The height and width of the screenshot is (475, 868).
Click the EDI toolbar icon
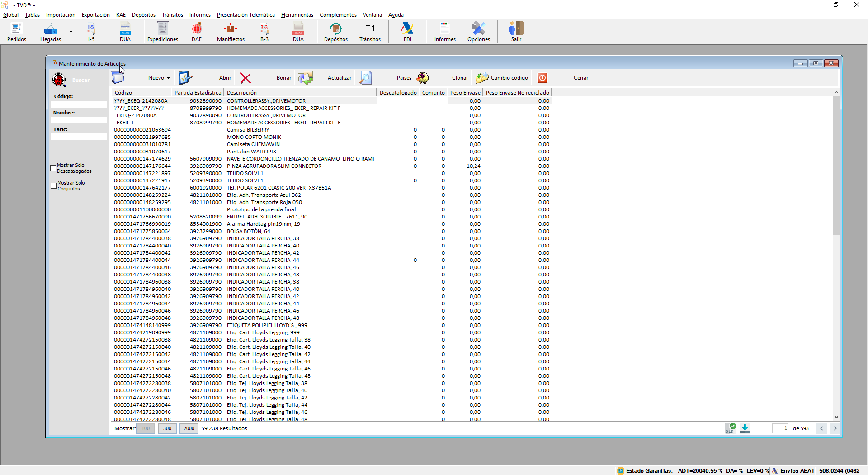(x=407, y=32)
